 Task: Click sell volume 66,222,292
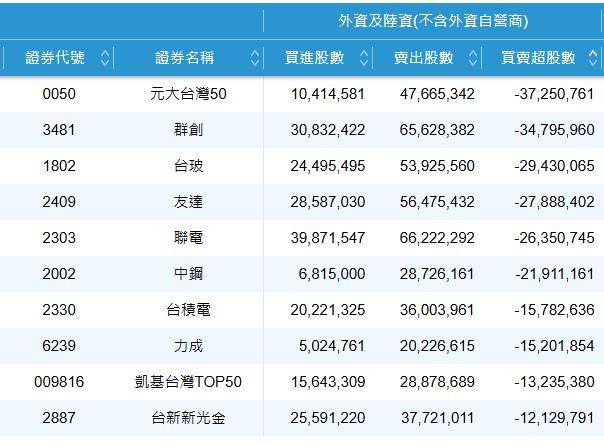pos(437,238)
